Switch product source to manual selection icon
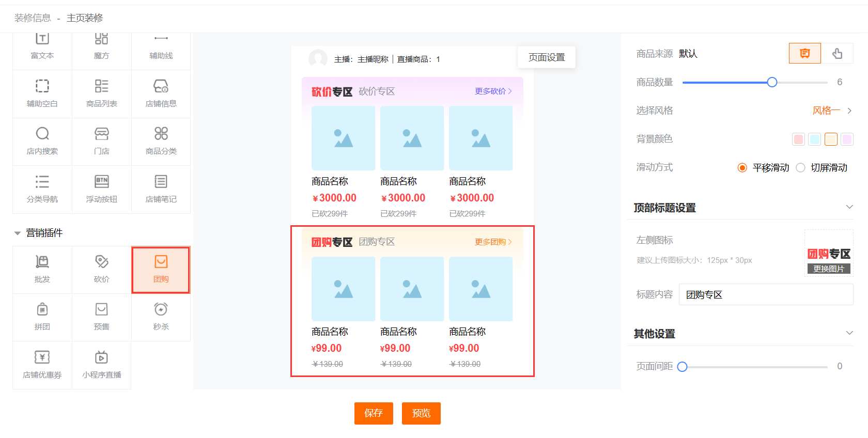Viewport: 868px width, 438px height. point(837,53)
